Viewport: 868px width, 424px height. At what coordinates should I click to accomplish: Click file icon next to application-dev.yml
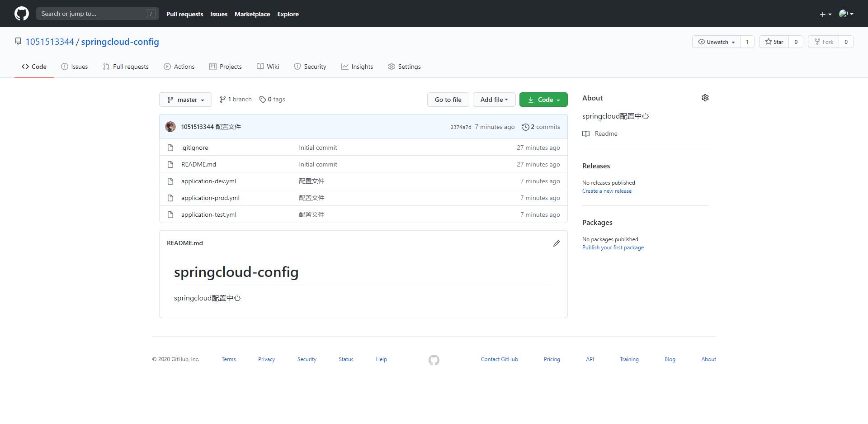coord(170,181)
